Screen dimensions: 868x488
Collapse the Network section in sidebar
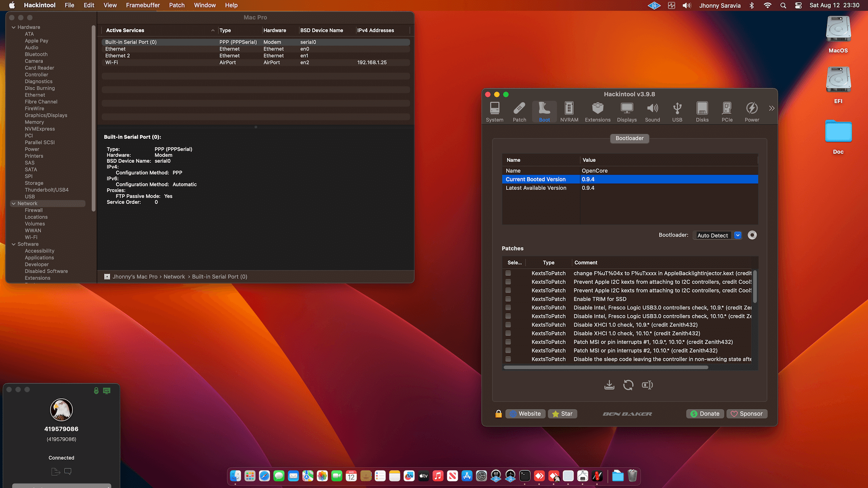[14, 204]
